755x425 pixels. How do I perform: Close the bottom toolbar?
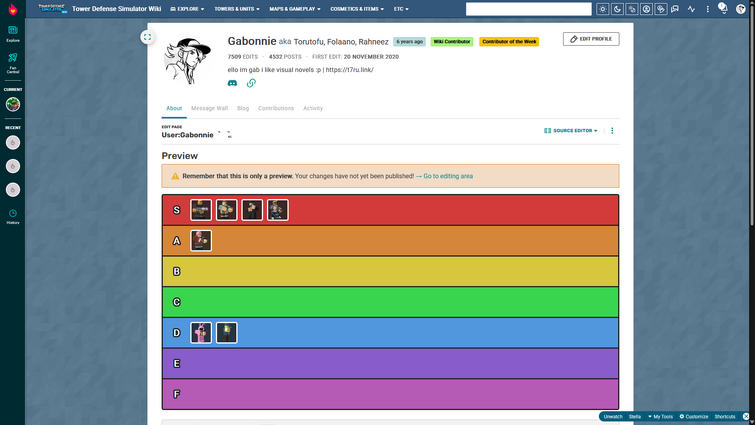746,416
